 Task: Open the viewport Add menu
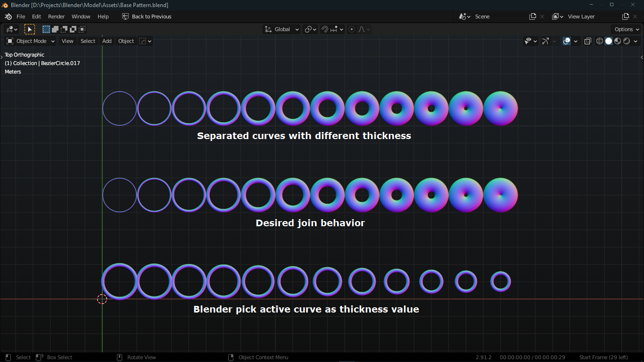[x=107, y=41]
